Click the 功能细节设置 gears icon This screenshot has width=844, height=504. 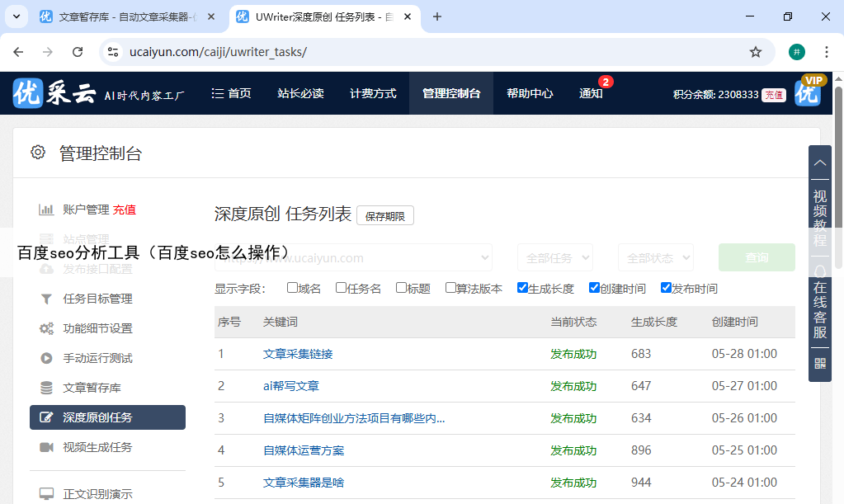pyautogui.click(x=47, y=328)
